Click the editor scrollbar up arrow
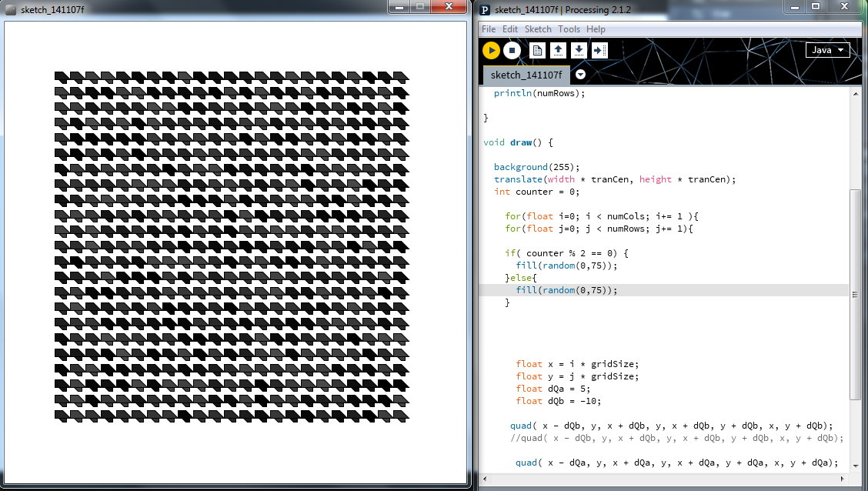Image resolution: width=868 pixels, height=491 pixels. pos(855,93)
